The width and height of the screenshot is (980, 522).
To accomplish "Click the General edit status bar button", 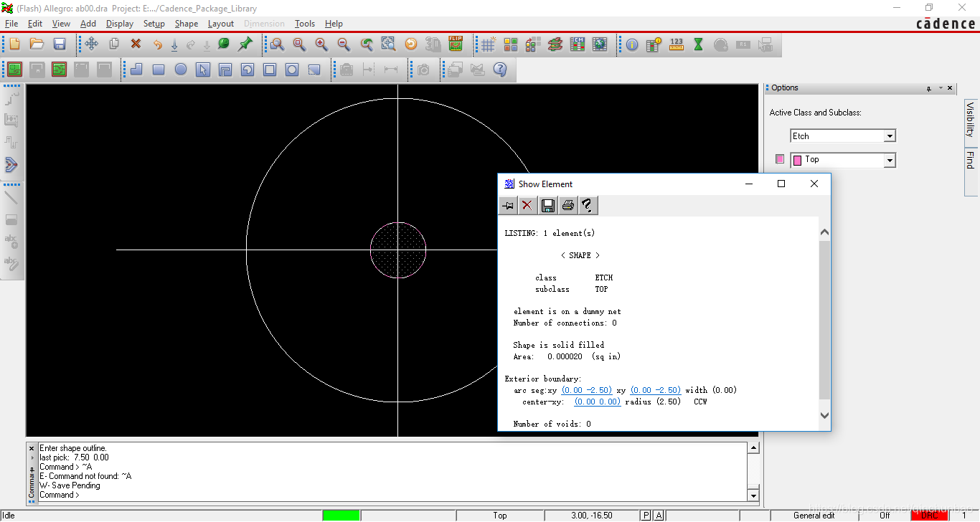I will pos(814,515).
